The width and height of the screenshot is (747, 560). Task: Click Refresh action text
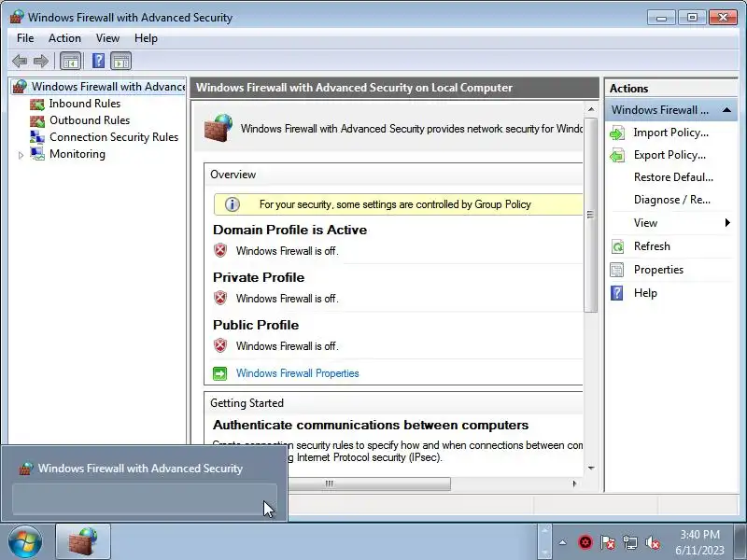coord(652,246)
